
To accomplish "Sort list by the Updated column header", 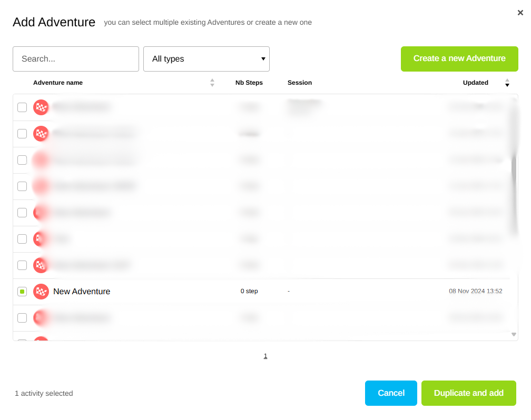I will (x=475, y=83).
